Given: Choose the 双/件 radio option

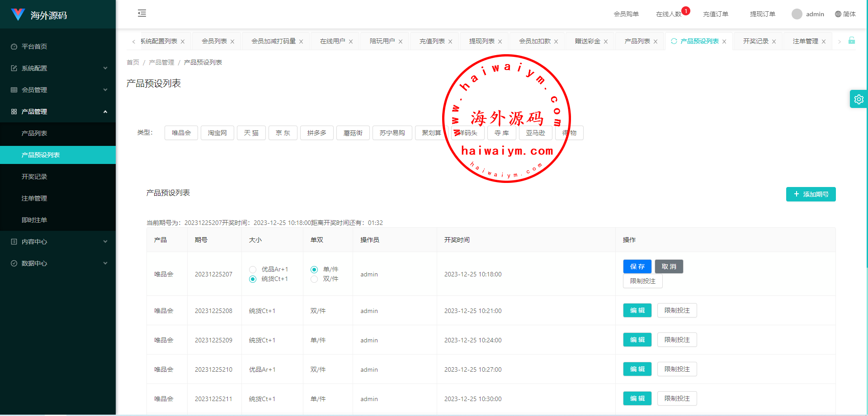Looking at the screenshot, I should 314,279.
